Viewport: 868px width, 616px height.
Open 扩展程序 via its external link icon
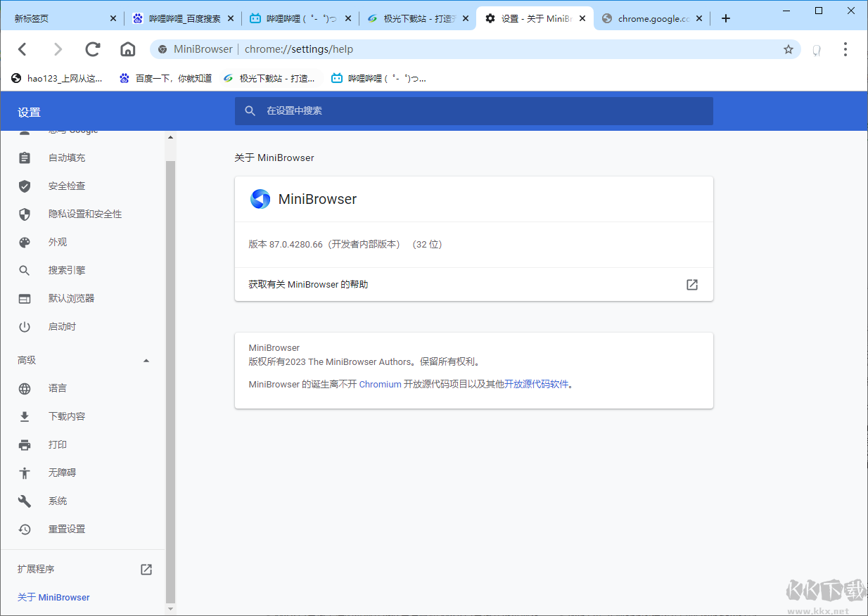coord(146,570)
